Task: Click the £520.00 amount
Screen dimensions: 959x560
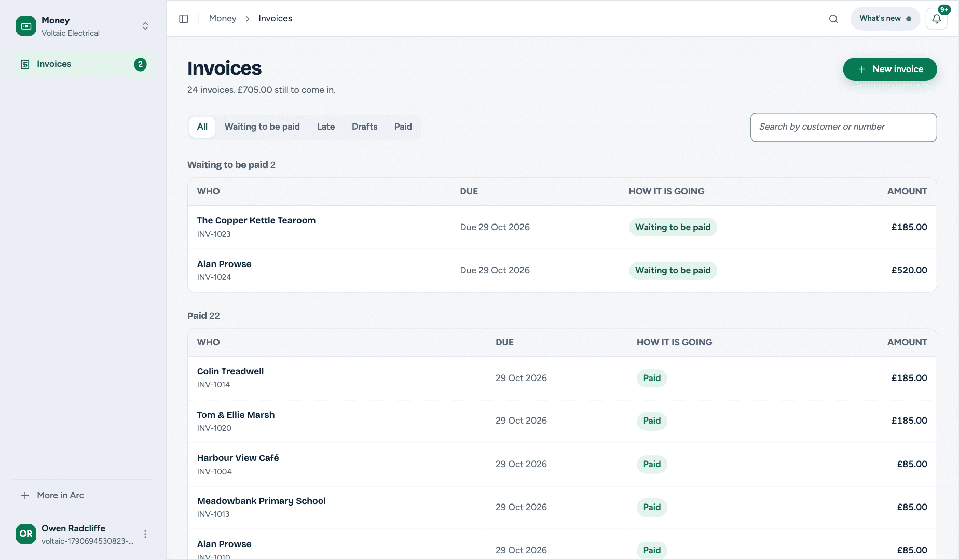Action: 909,271
